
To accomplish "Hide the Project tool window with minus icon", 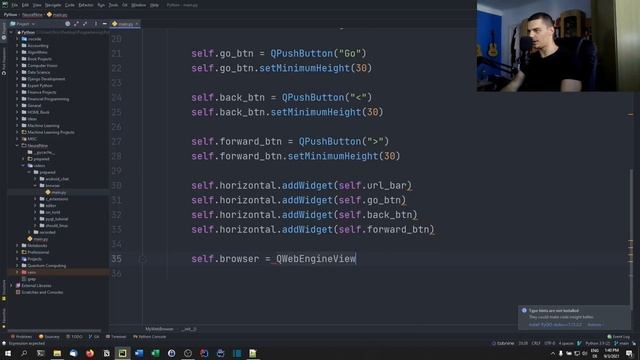I will click(x=104, y=24).
